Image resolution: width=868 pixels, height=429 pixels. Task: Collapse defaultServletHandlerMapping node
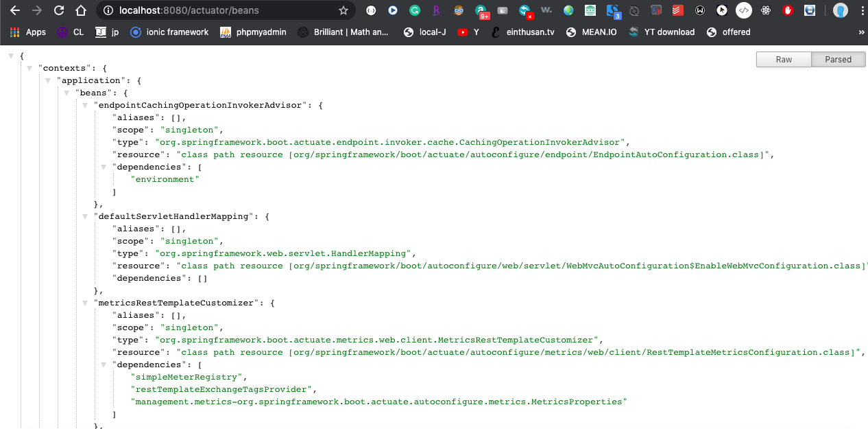[86, 216]
